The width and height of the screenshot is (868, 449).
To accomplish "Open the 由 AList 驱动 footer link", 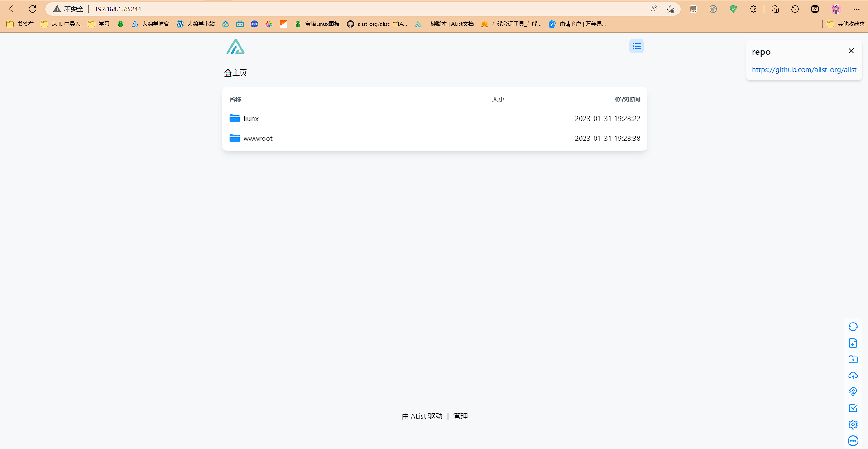I will tap(422, 416).
